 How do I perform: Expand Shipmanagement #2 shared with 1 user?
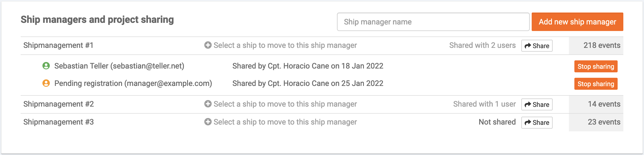click(484, 104)
